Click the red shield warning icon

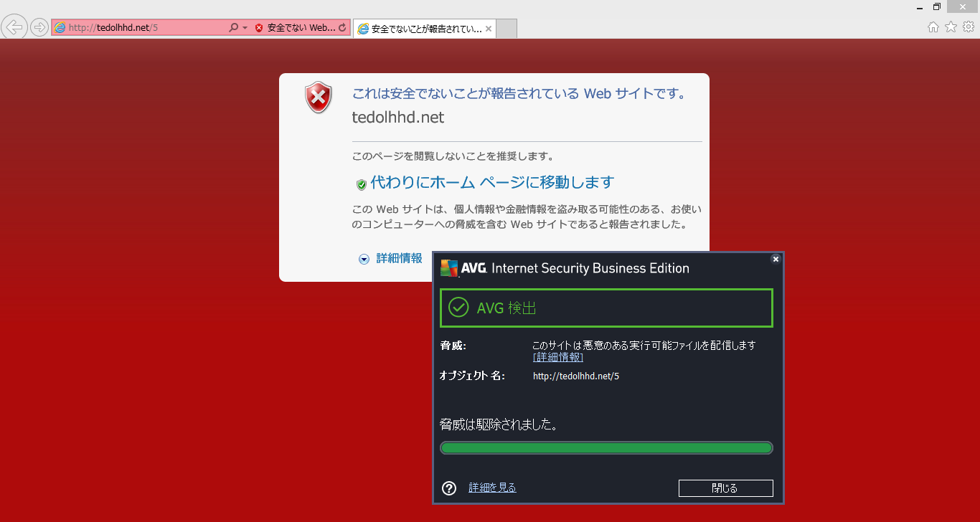pyautogui.click(x=319, y=98)
